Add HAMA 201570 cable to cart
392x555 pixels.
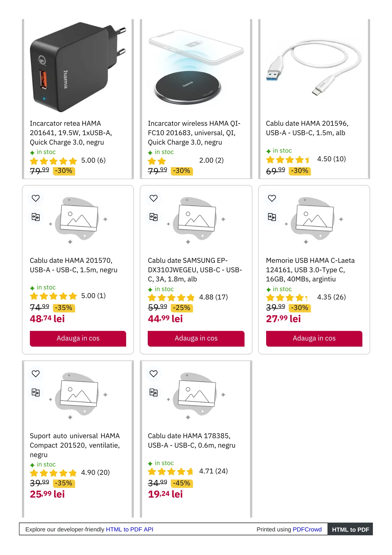pyautogui.click(x=78, y=338)
